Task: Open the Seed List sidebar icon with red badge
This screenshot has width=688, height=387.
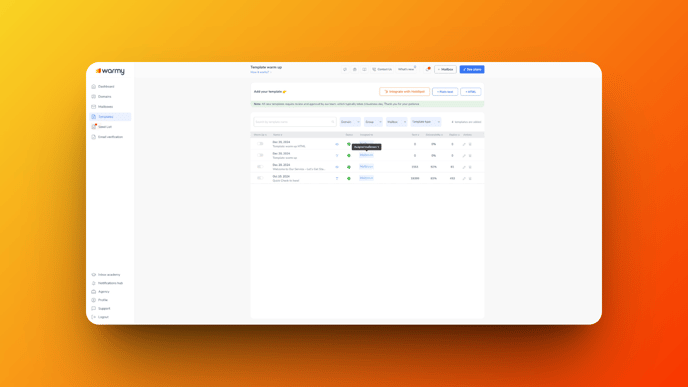Action: (x=93, y=126)
